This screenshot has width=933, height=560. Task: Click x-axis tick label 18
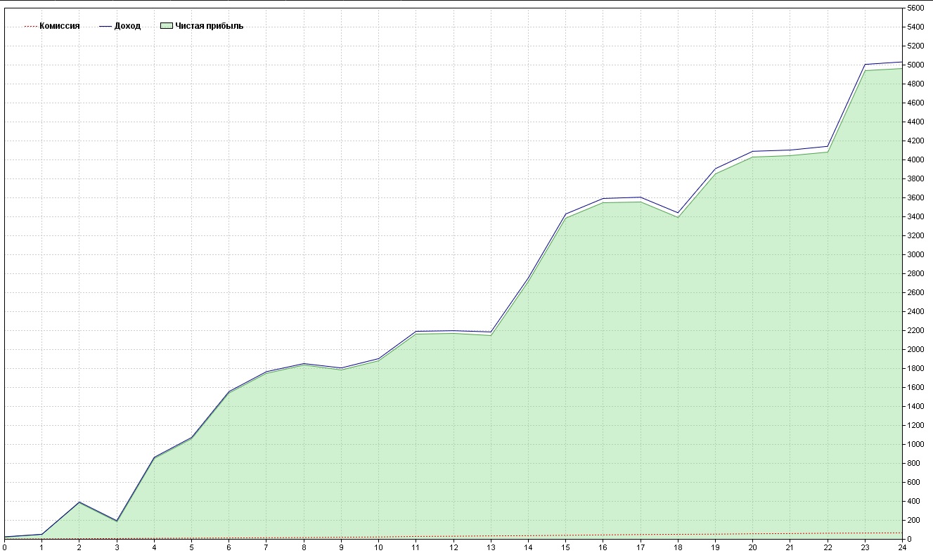tap(678, 547)
